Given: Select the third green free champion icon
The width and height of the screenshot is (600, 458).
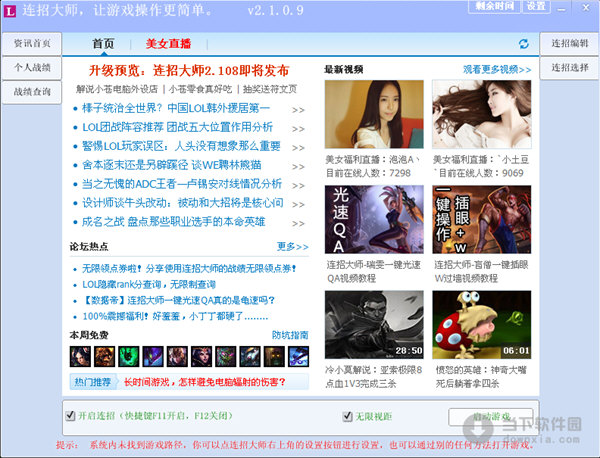Looking at the screenshot, I should 129,356.
